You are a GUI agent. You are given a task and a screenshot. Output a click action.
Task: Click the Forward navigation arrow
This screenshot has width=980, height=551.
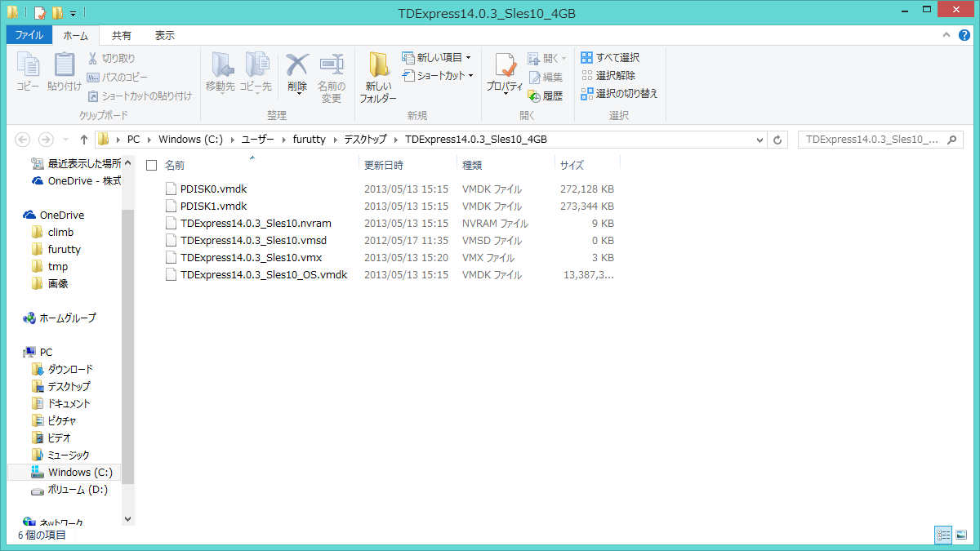(x=46, y=140)
